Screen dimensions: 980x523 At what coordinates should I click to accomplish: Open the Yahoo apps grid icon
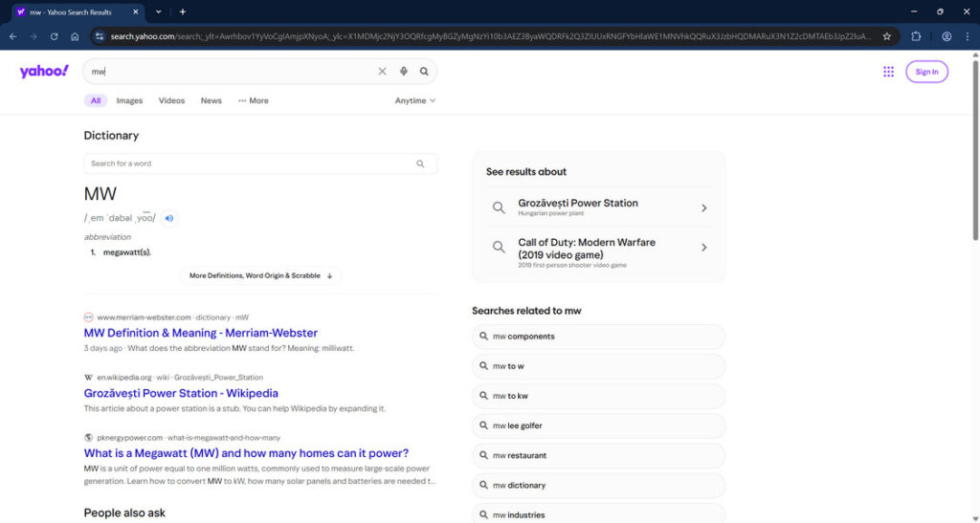pyautogui.click(x=888, y=72)
